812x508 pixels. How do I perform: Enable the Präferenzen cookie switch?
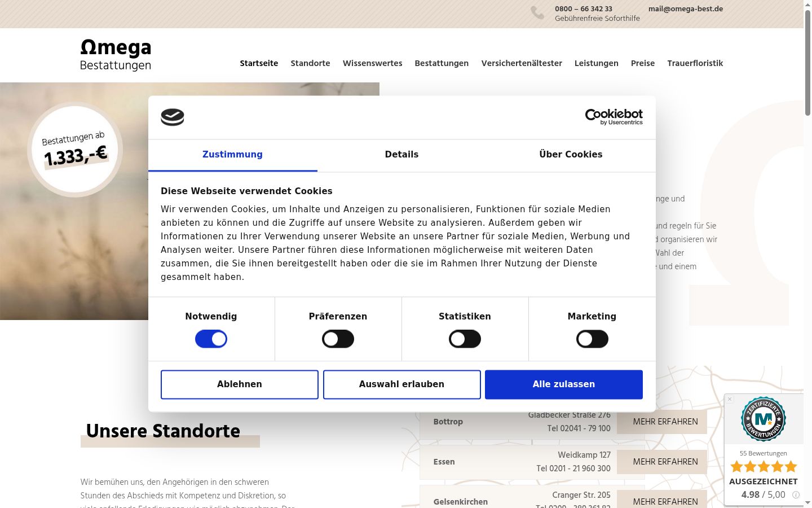pos(338,339)
